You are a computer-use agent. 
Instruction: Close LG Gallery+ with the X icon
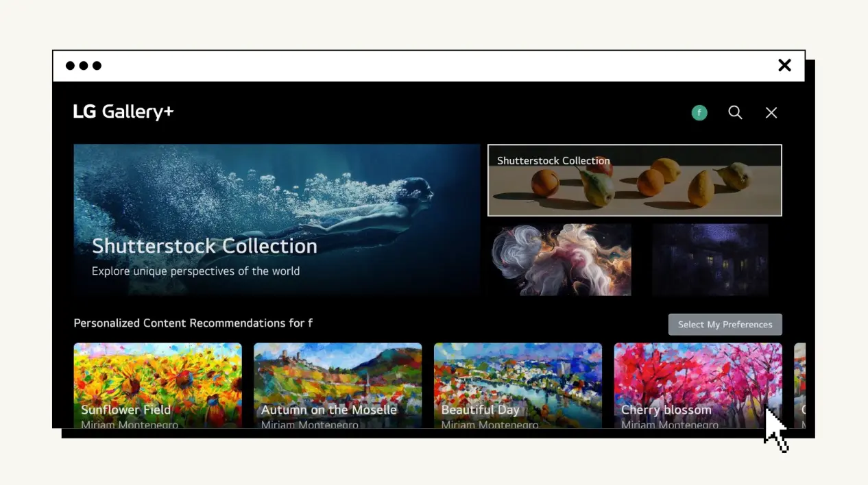(771, 113)
